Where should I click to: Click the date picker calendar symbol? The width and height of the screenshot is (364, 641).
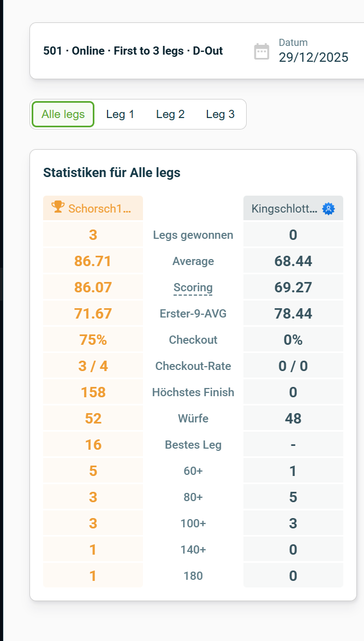coord(262,50)
